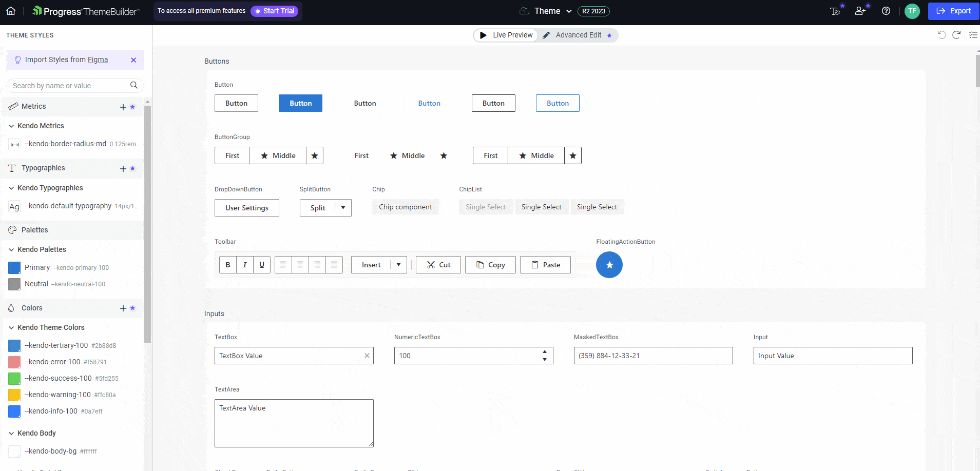This screenshot has height=471, width=980.
Task: Click into the MaskedTextBox phone field
Action: (x=653, y=356)
